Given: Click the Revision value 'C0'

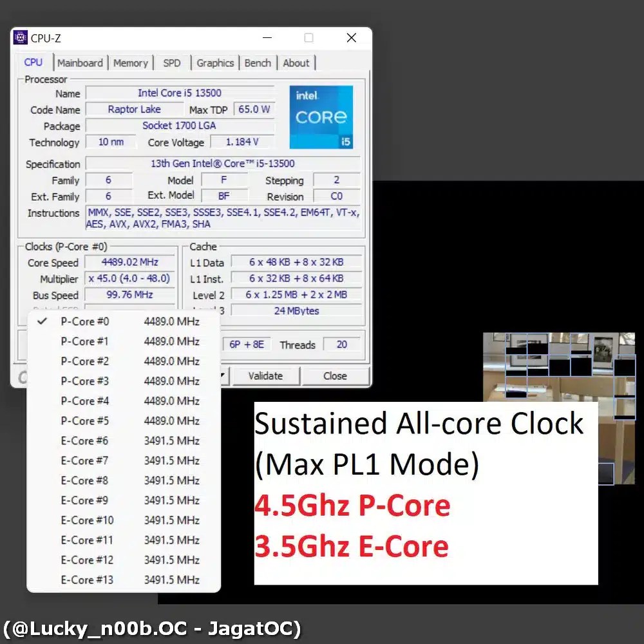Looking at the screenshot, I should [x=337, y=196].
